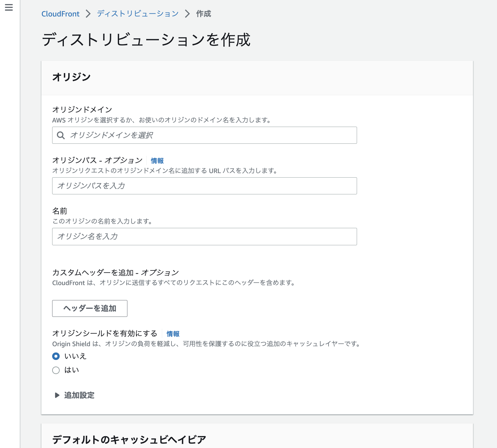
Task: Open the オリジンドメインを選択 combo box
Action: [x=210, y=135]
